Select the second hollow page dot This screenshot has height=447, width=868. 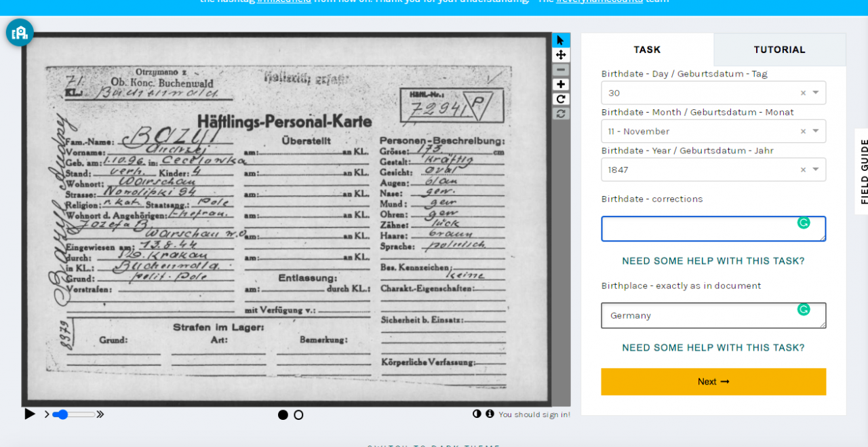[x=298, y=415]
